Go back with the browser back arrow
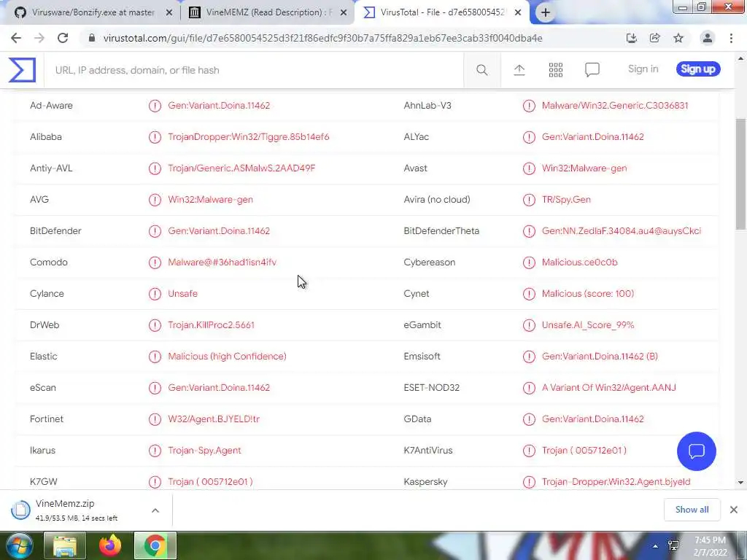 16,38
